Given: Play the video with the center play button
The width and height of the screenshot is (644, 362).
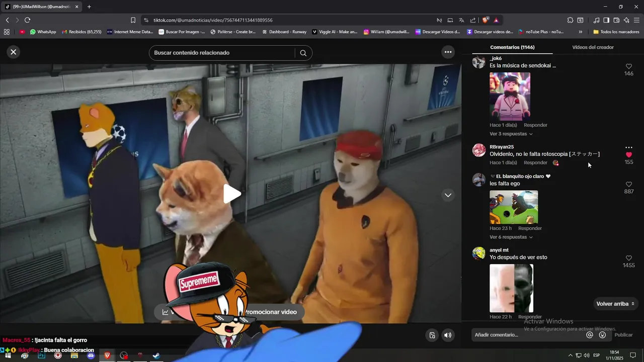Looking at the screenshot, I should click(232, 194).
